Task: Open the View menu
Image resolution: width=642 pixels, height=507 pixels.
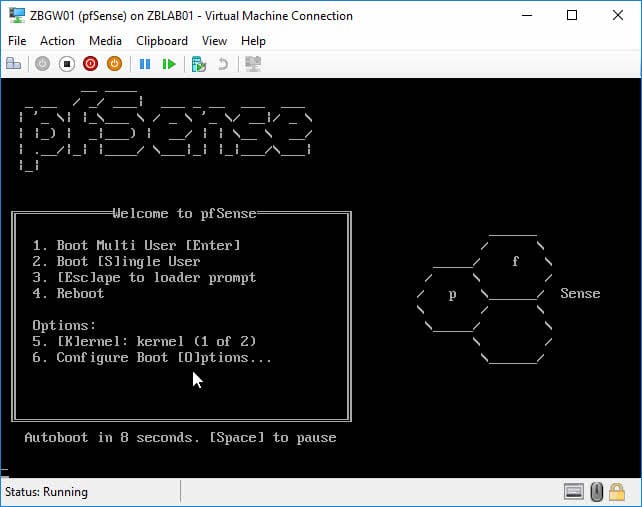Action: click(214, 41)
